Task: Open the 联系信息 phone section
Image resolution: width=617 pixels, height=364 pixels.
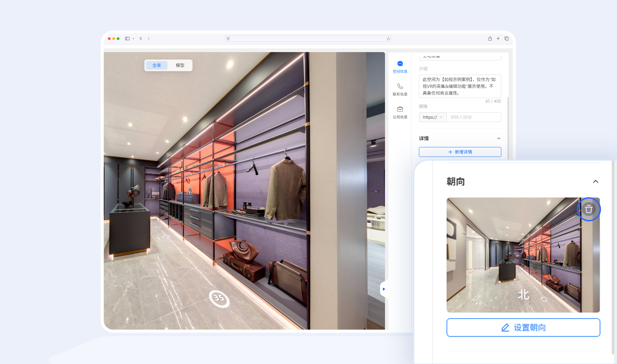Action: click(x=400, y=90)
